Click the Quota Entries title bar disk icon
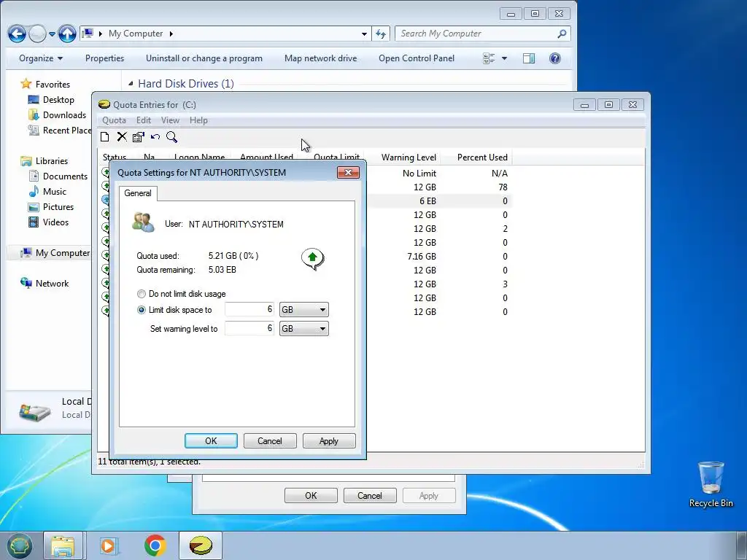Viewport: 747px width, 560px height. [104, 105]
